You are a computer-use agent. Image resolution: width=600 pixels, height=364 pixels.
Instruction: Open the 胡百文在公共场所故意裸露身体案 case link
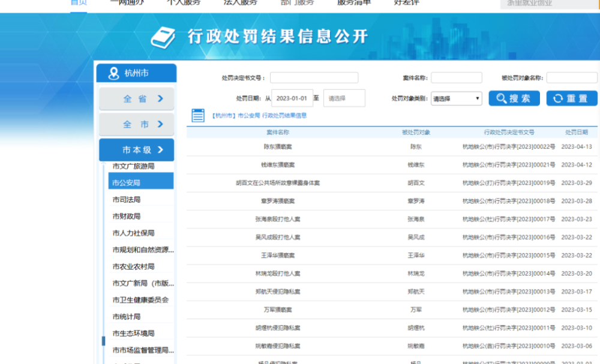[278, 183]
